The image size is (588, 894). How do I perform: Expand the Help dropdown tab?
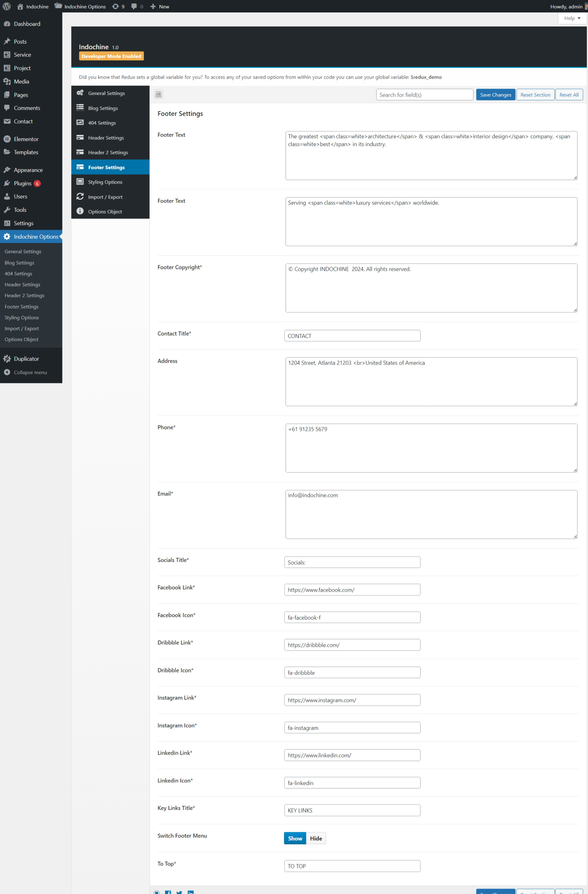572,18
